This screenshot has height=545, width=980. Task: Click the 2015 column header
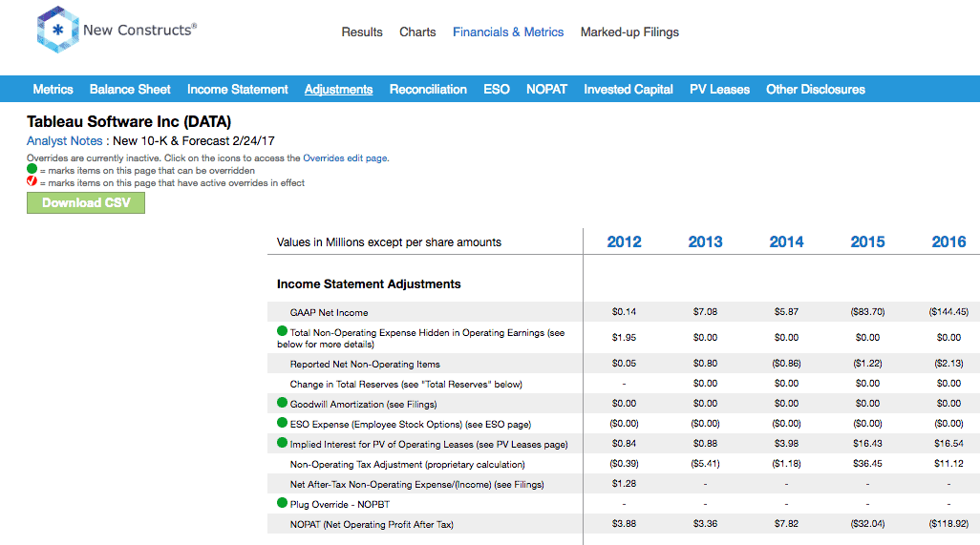867,241
